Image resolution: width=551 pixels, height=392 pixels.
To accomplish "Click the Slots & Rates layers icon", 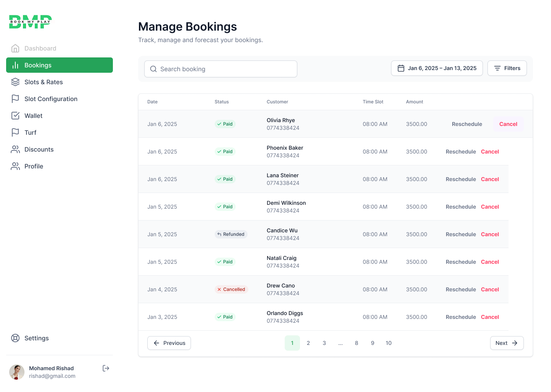I will (15, 82).
